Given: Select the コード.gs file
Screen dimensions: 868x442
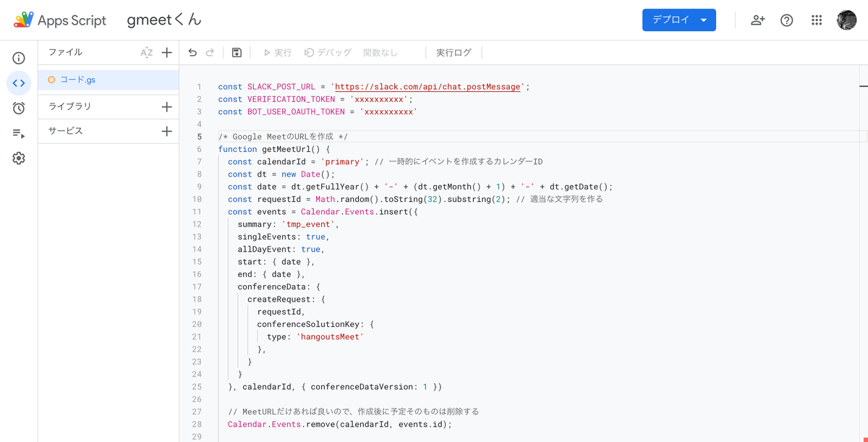Looking at the screenshot, I should coord(109,80).
